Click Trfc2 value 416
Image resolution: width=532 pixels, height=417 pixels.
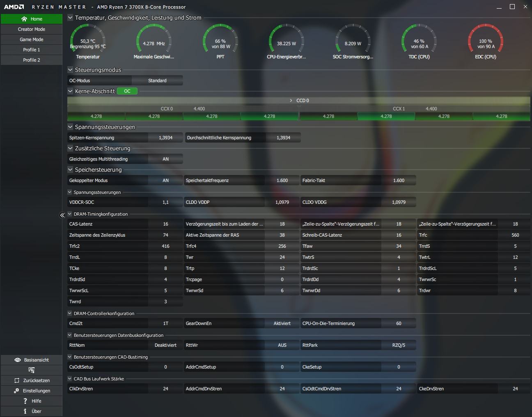(x=165, y=246)
